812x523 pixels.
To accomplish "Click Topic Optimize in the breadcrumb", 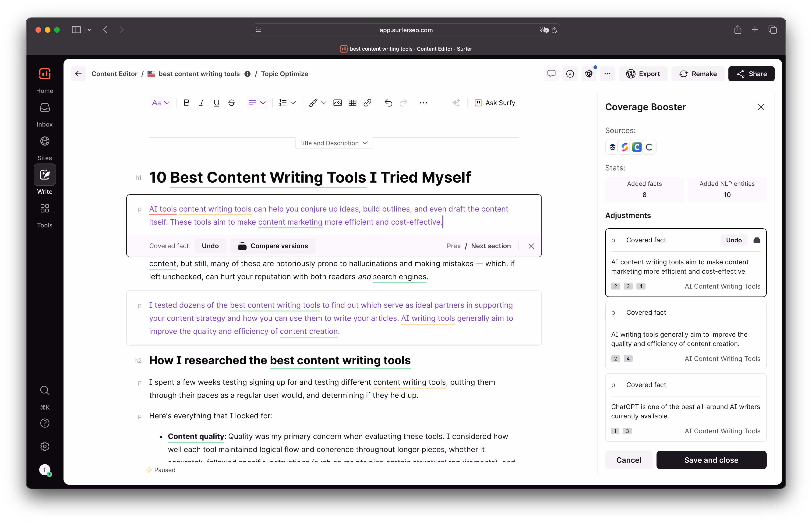I will (x=284, y=74).
